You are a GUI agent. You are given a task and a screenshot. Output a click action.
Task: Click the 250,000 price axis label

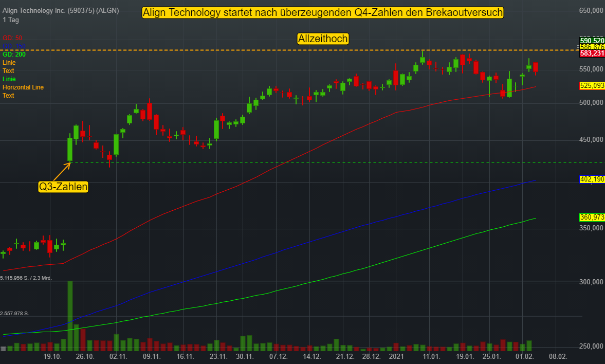click(x=591, y=346)
